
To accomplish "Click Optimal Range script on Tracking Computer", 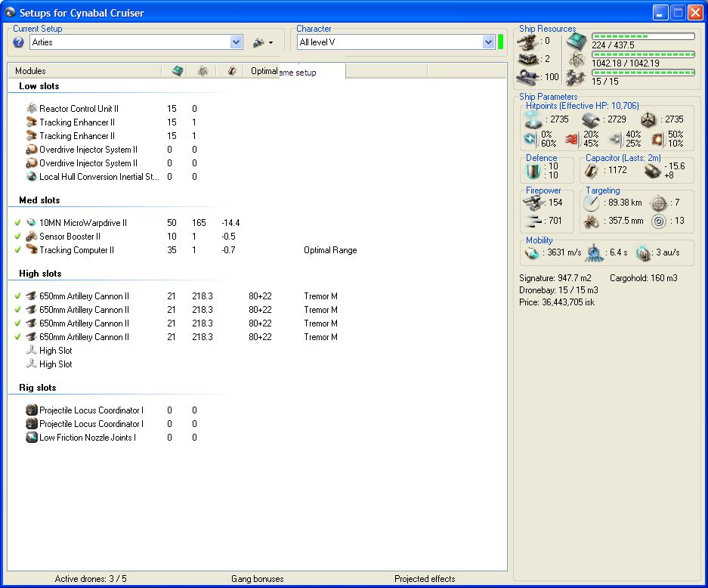I will point(330,250).
